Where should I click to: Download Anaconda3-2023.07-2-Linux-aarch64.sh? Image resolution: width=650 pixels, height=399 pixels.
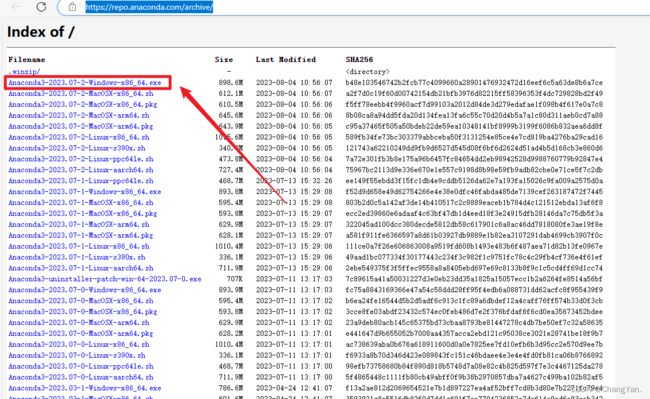click(x=80, y=170)
